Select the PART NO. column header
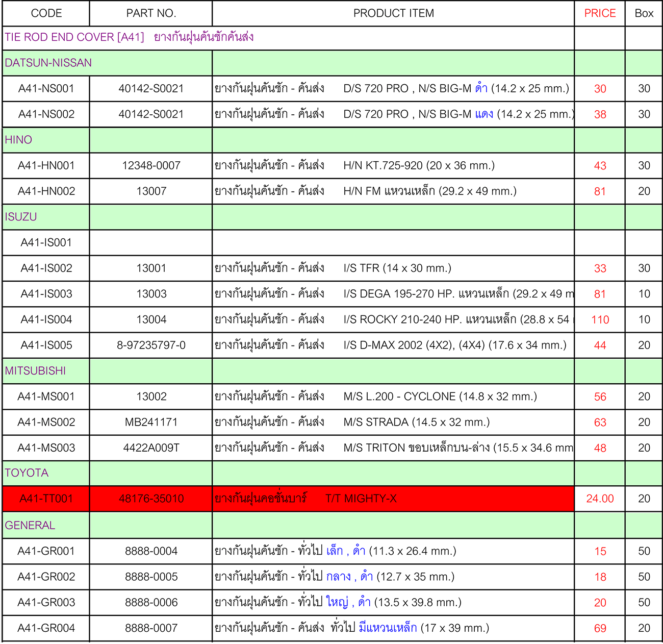This screenshot has width=663, height=644. pyautogui.click(x=151, y=13)
